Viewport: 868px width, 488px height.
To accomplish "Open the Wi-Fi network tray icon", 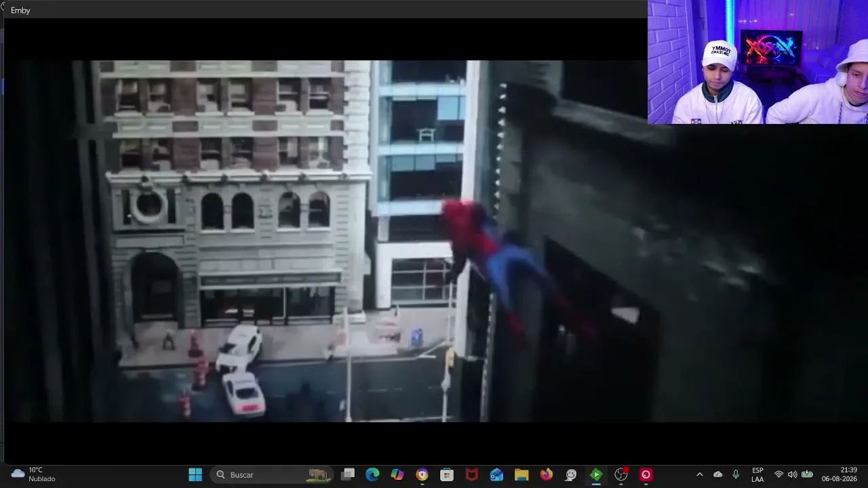I will pyautogui.click(x=778, y=474).
